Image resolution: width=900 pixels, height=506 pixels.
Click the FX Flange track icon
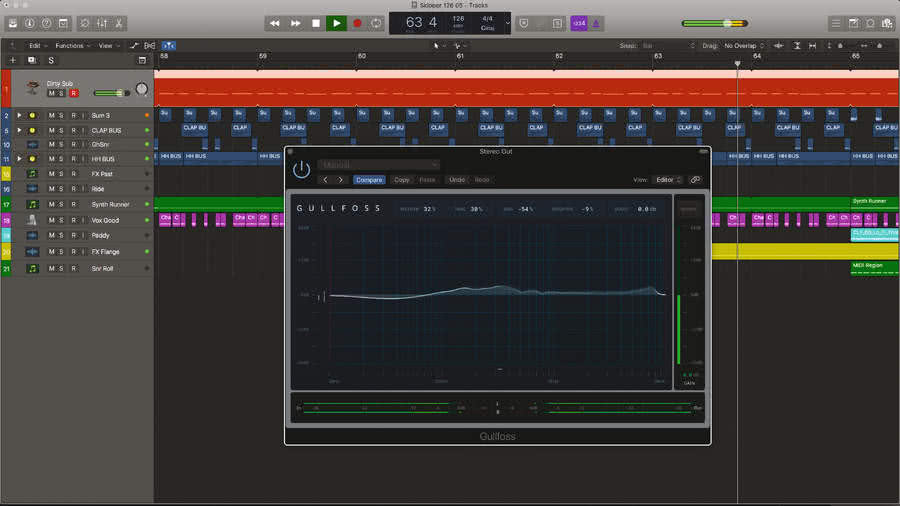[x=32, y=252]
